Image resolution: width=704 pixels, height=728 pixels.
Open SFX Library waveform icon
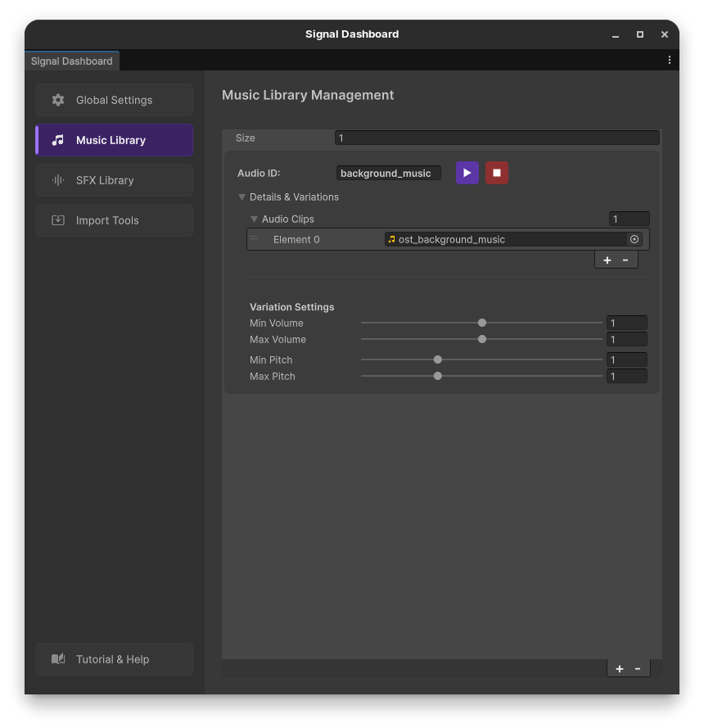[58, 180]
